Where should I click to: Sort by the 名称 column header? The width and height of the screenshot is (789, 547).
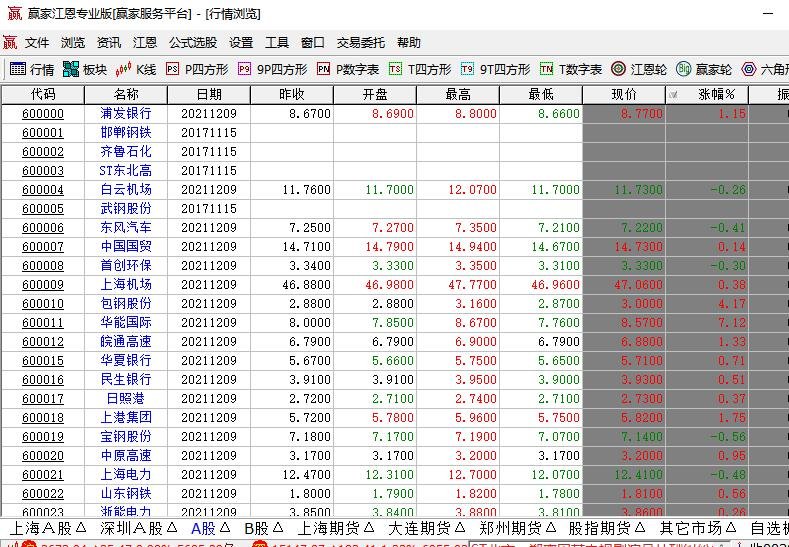pyautogui.click(x=126, y=95)
